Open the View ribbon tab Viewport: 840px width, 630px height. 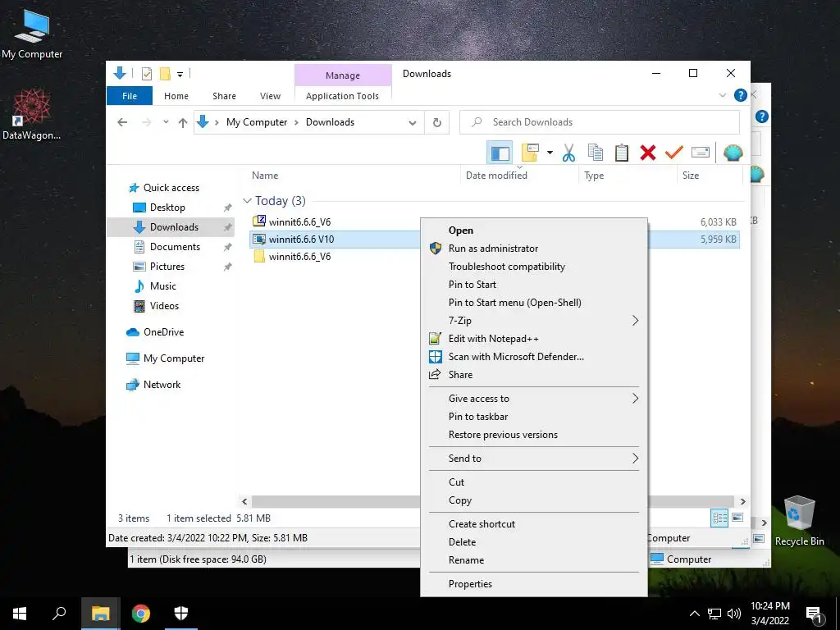tap(270, 96)
